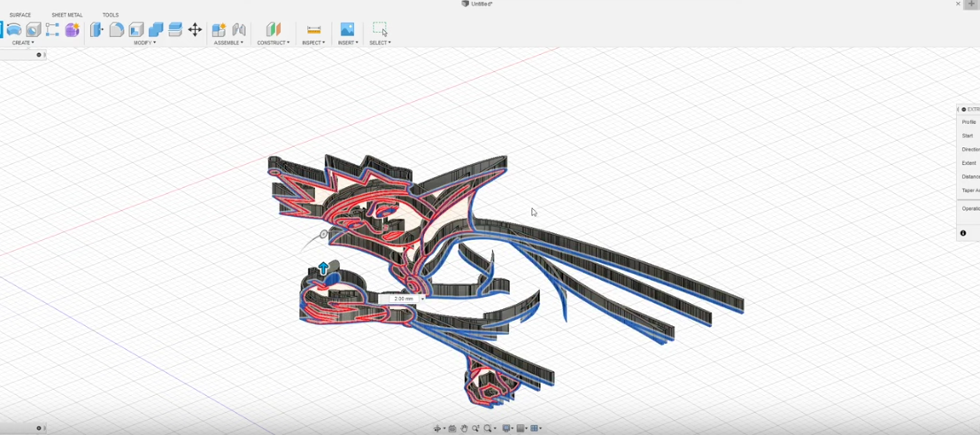Click the Extent row in Extrude dialog
Image resolution: width=980 pixels, height=435 pixels.
[968, 163]
